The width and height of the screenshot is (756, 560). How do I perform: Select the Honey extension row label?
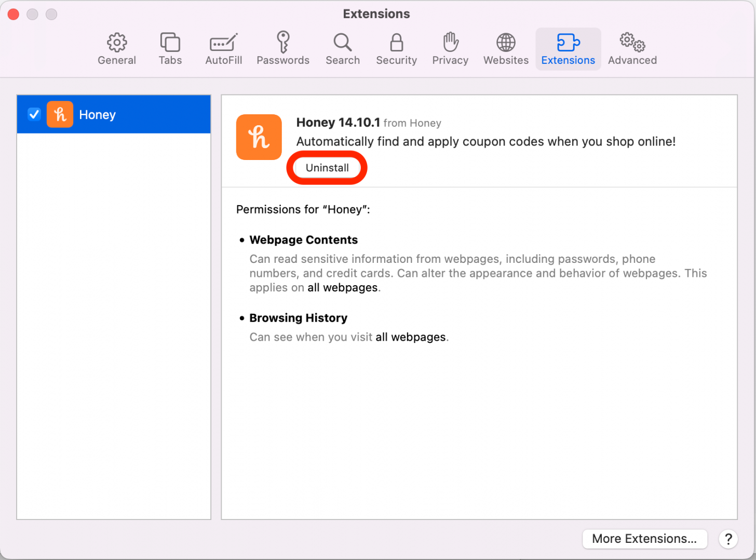tap(97, 115)
